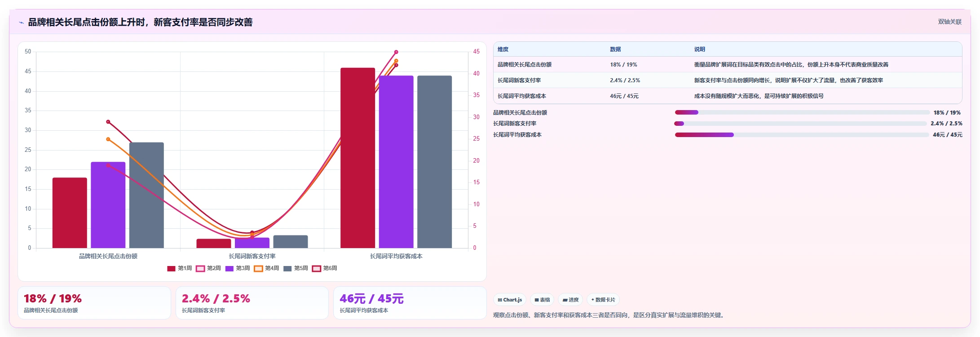
Task: Open the 2.4% / 2.5% stat card
Action: (252, 303)
